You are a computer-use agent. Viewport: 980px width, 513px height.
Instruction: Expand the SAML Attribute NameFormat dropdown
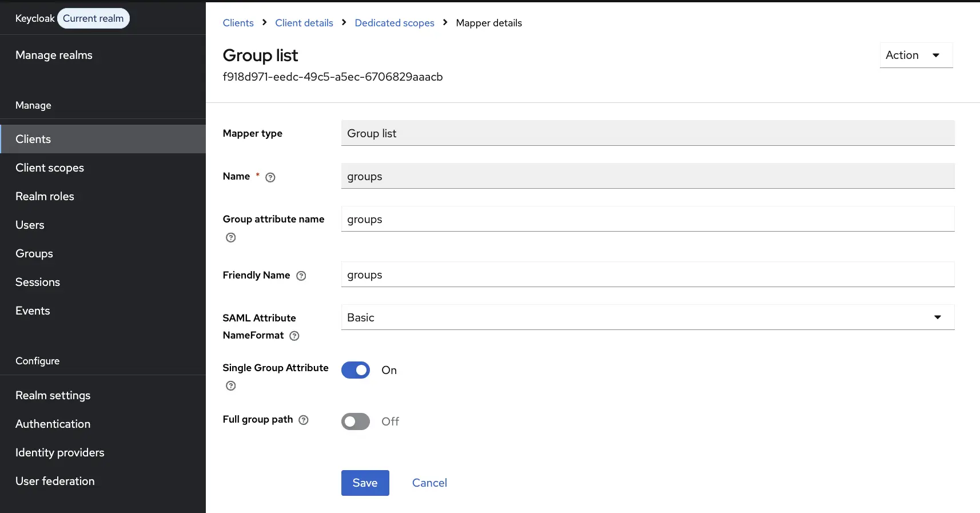tap(648, 317)
